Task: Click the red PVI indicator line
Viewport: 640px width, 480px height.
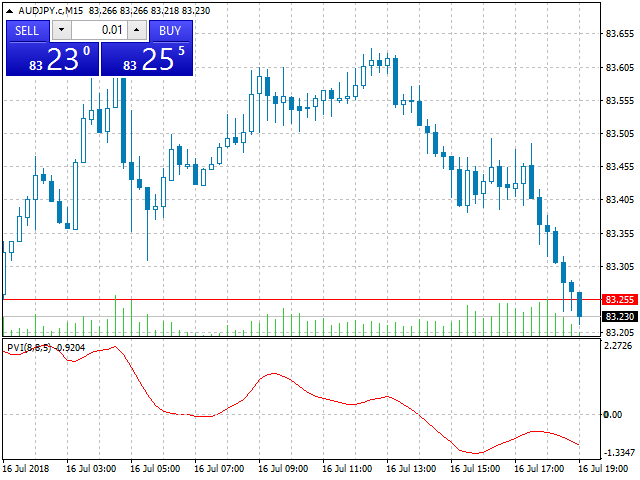Action: click(273, 373)
